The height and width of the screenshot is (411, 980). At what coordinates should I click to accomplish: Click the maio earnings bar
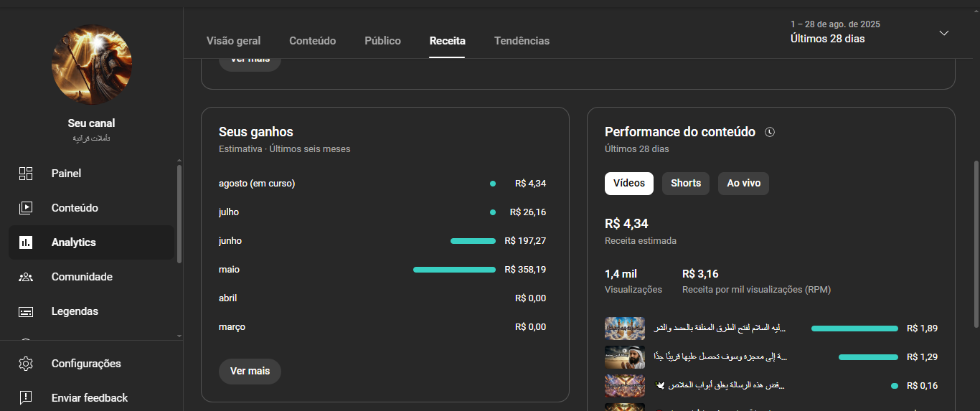454,270
